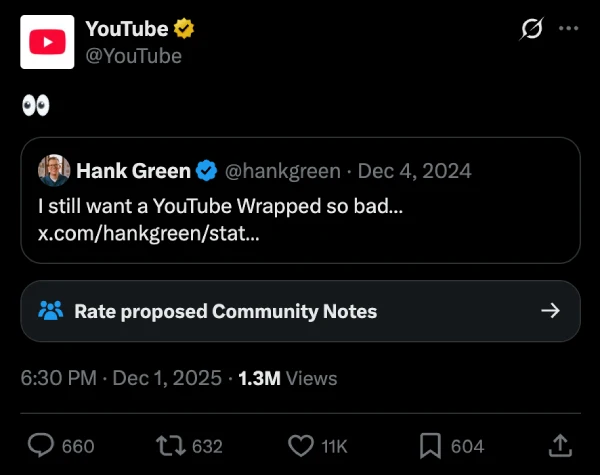The width and height of the screenshot is (600, 475).
Task: Visit the @YouTube handle link
Action: [133, 55]
